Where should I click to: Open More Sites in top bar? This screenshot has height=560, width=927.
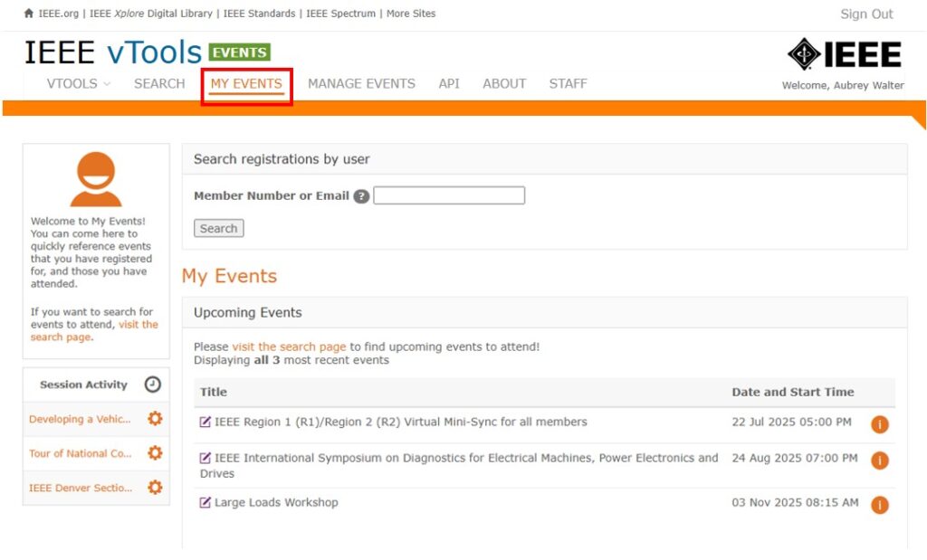411,14
